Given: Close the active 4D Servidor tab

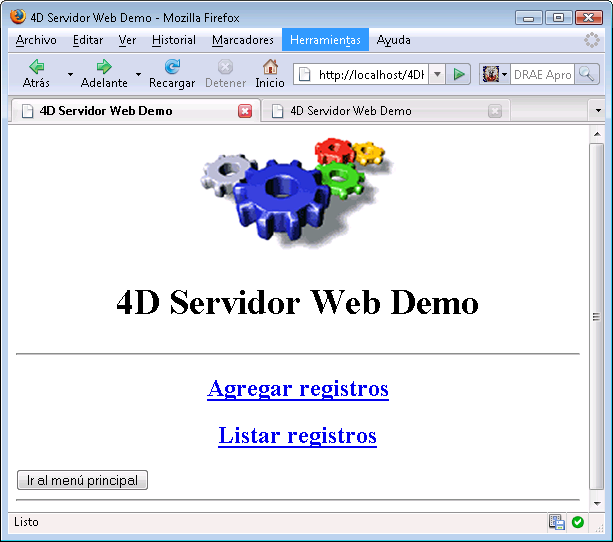Looking at the screenshot, I should point(245,111).
